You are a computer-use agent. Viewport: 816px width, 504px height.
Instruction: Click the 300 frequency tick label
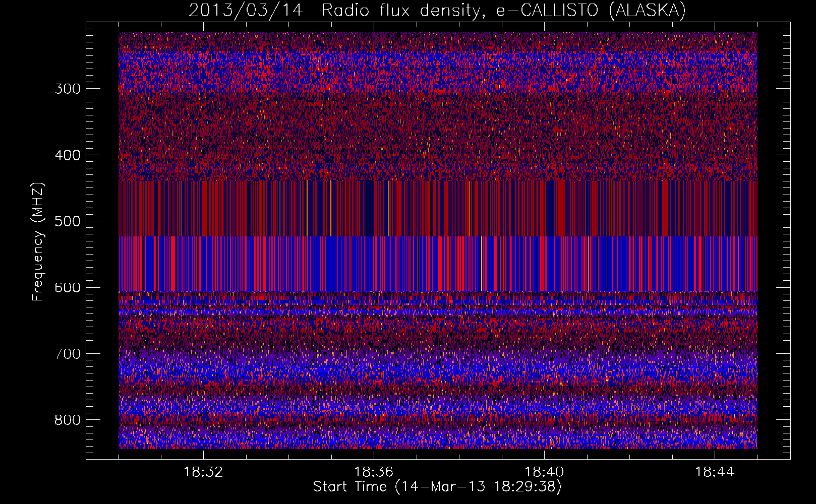pos(68,89)
